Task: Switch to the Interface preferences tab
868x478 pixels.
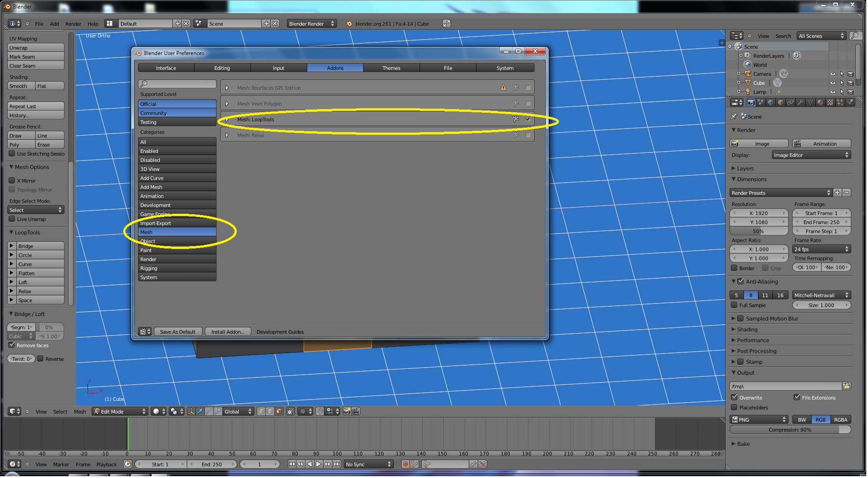Action: pos(166,68)
